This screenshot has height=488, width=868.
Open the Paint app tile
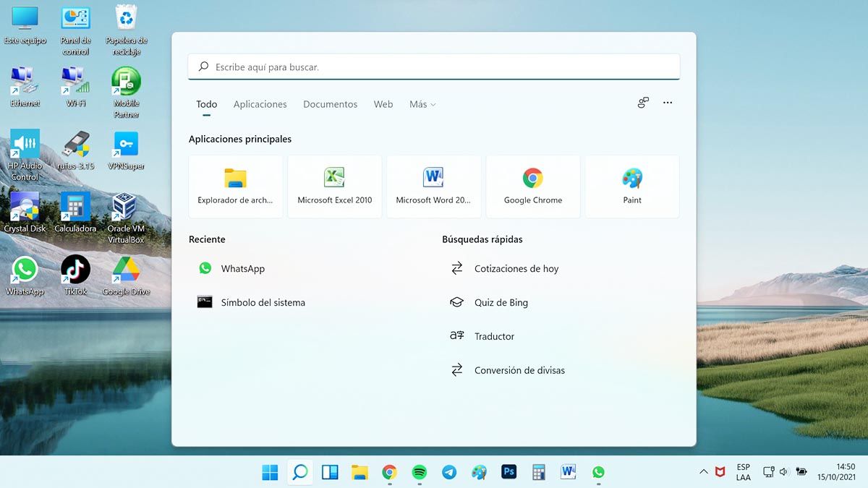click(632, 187)
